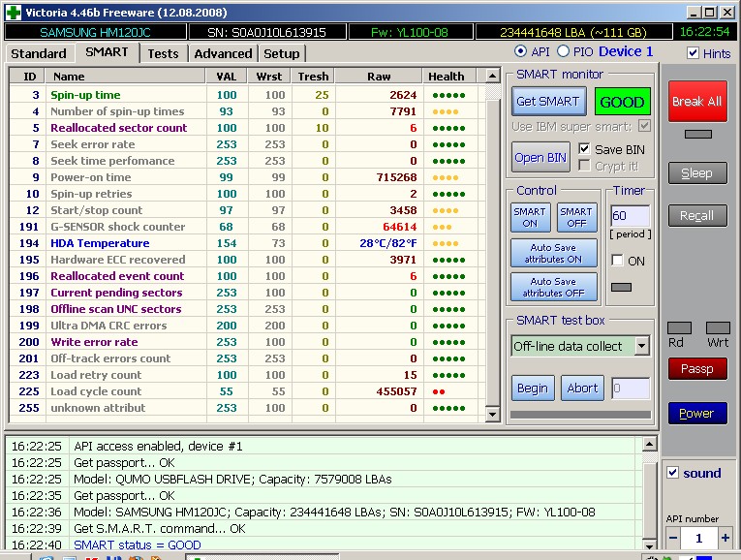Click the Timer period input field
This screenshot has width=741, height=560.
(x=630, y=216)
